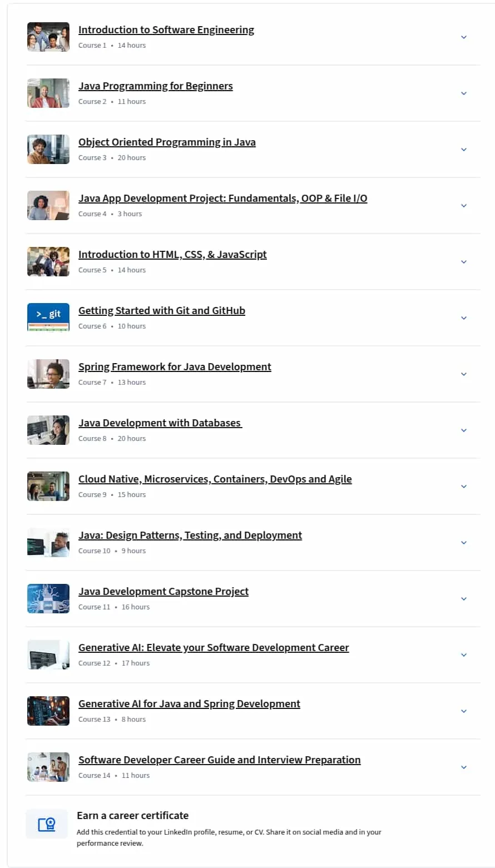
Task: Expand Generative AI for Java and Spring chevron
Action: point(464,711)
